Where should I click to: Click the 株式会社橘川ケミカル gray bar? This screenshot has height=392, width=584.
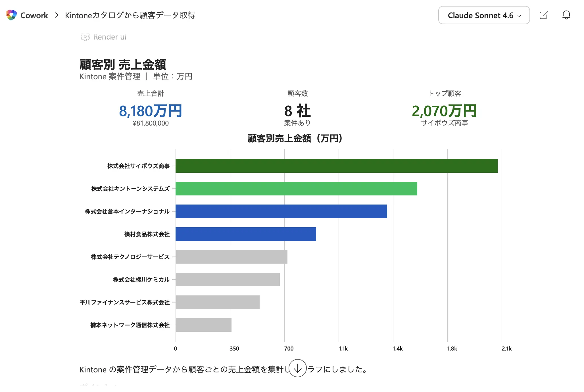228,280
